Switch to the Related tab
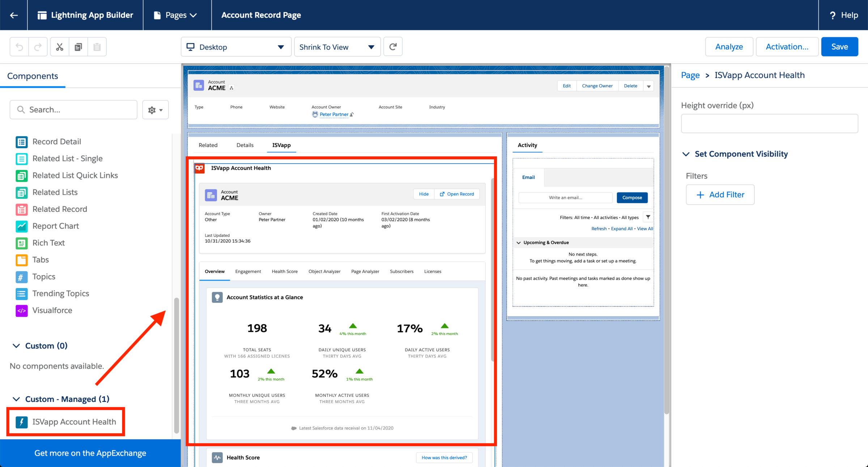Image resolution: width=868 pixels, height=467 pixels. coord(208,145)
